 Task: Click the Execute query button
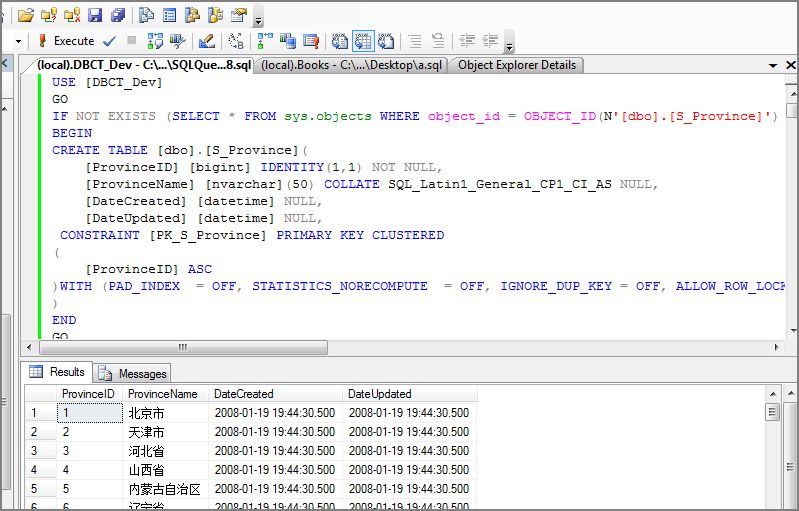pos(66,41)
